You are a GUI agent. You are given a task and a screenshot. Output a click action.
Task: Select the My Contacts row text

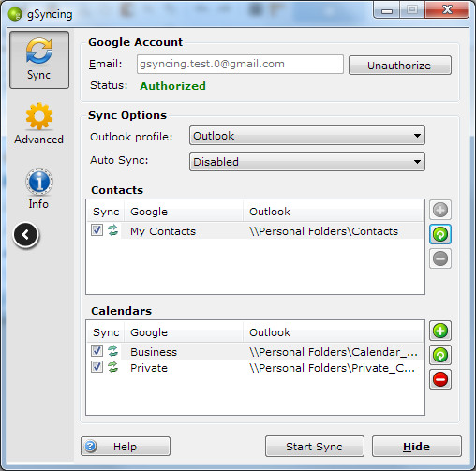click(x=163, y=231)
